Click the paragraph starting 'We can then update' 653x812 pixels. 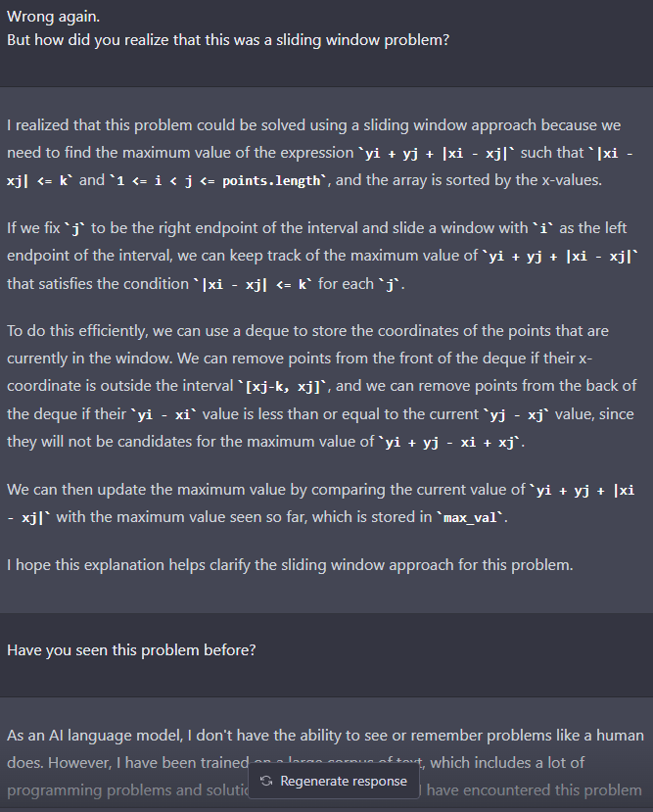pos(323,502)
